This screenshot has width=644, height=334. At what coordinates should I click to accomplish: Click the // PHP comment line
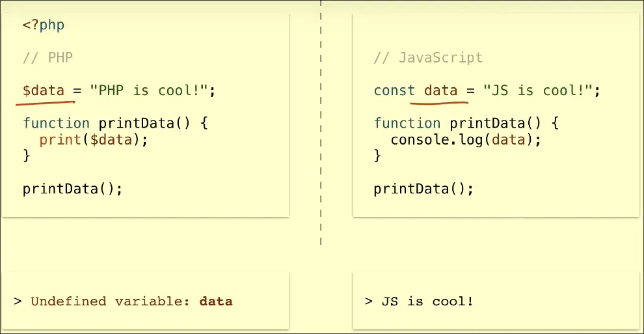[x=47, y=57]
